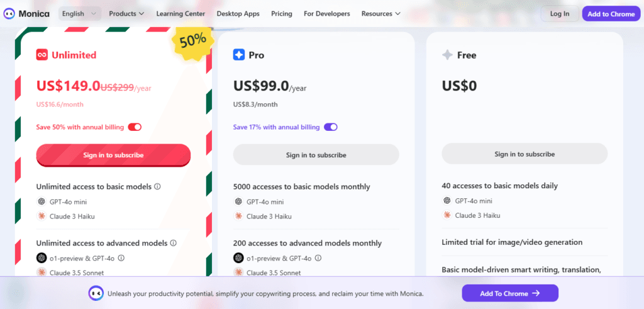
Task: Click red Sign in to subscribe button
Action: [x=113, y=155]
